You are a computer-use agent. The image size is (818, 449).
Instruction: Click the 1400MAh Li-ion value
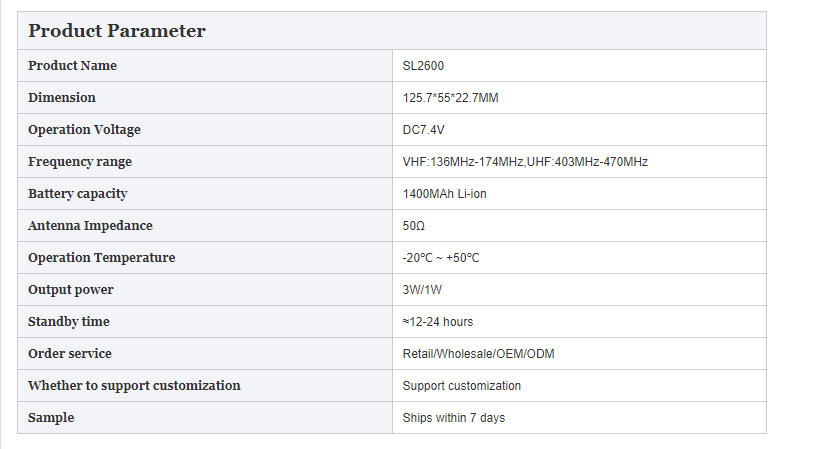pyautogui.click(x=444, y=193)
